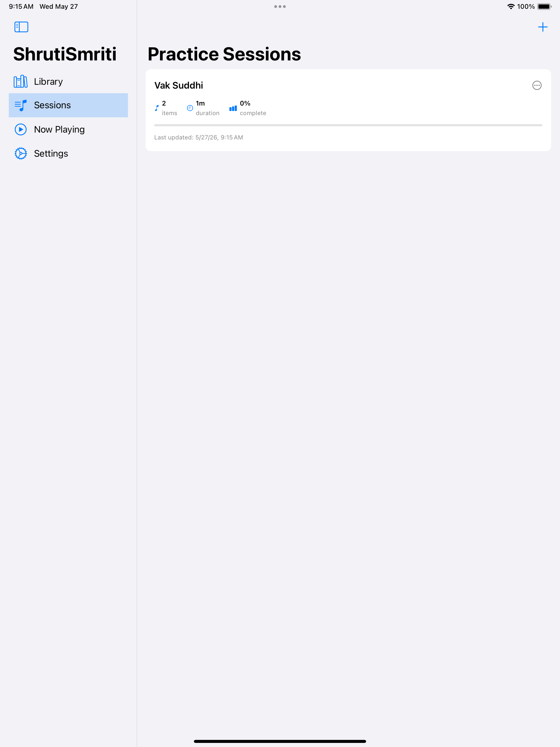This screenshot has width=560, height=747.
Task: Tap the three-dot multitasking control at top
Action: (280, 6)
